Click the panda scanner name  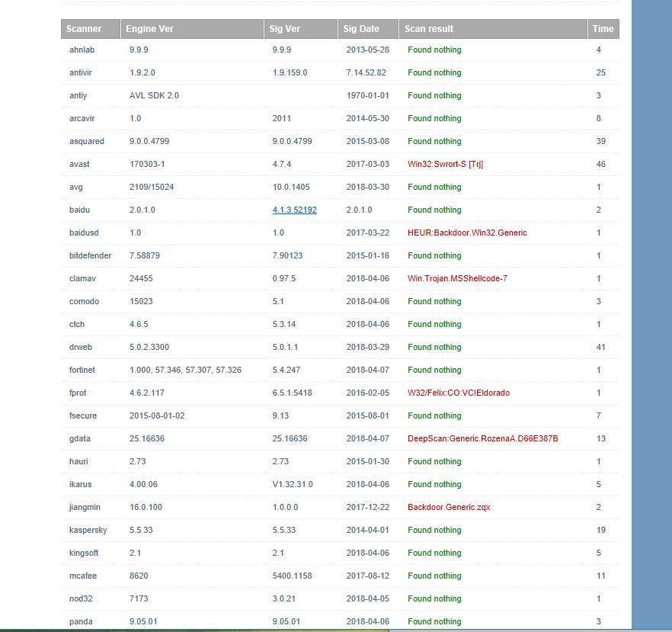click(x=81, y=622)
